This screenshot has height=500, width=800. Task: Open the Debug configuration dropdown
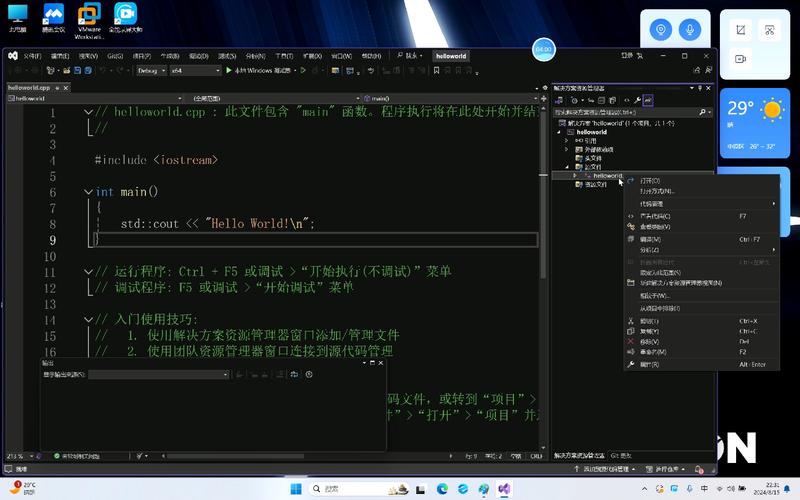coord(150,71)
